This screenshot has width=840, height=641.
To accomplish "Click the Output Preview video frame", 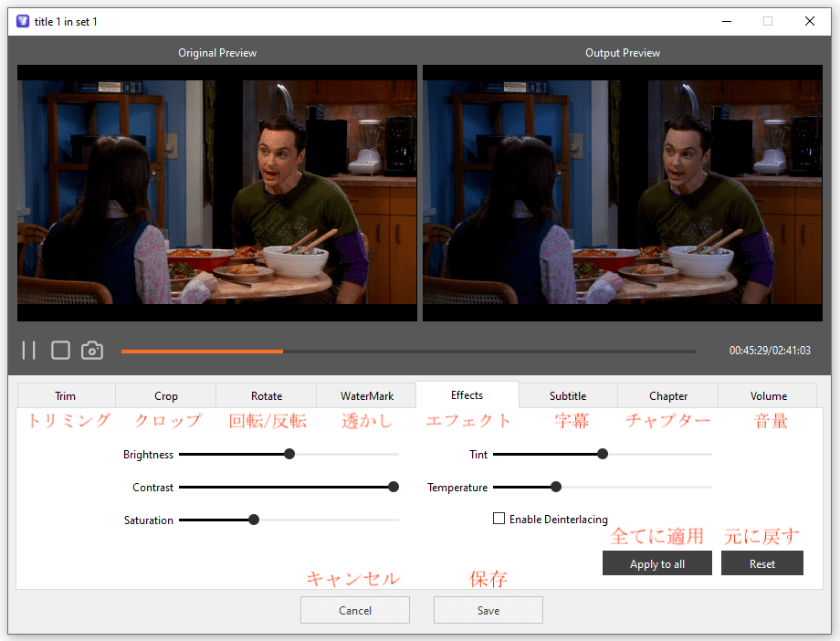I will click(623, 193).
